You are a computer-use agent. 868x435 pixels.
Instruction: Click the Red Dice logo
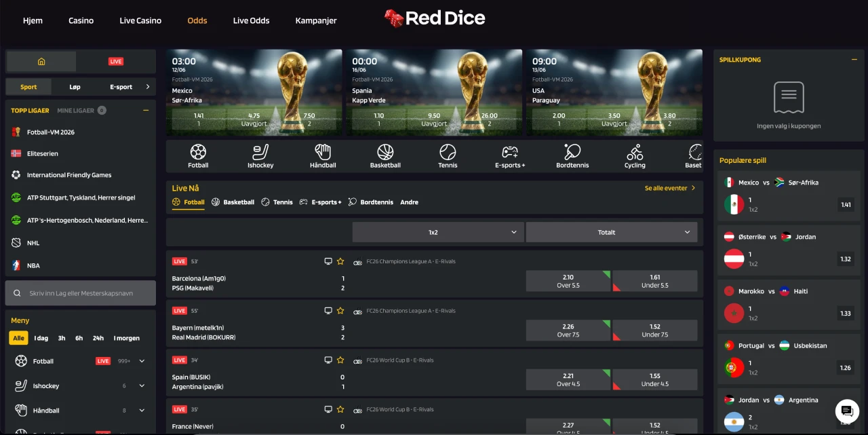pos(435,18)
